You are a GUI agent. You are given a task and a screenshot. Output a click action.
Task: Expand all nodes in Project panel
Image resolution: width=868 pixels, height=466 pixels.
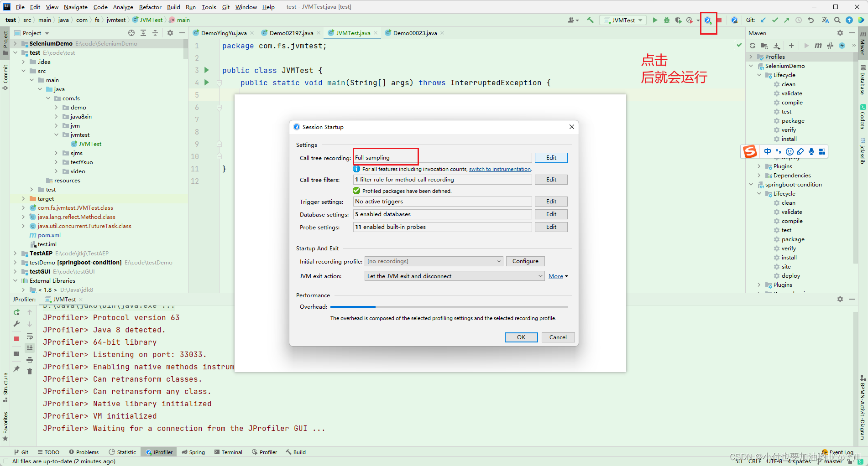pos(143,33)
